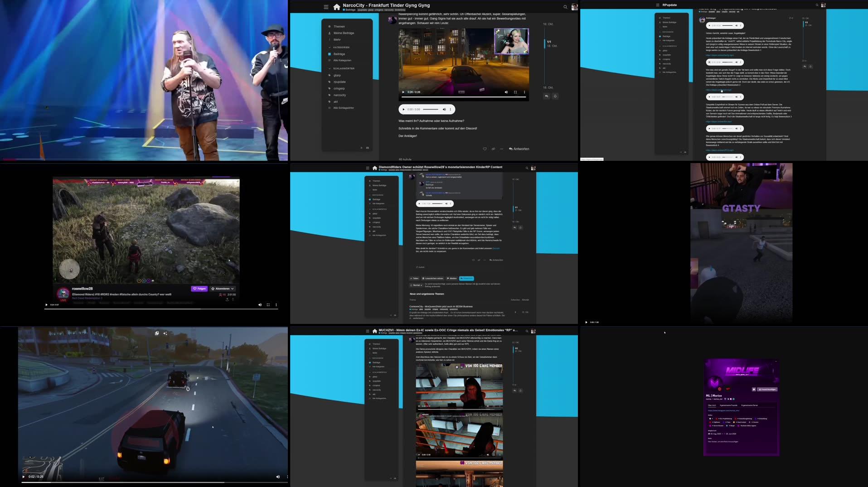The image size is (868, 487).
Task: Toggle fullscreen on NarcoCity embedded video
Action: [515, 92]
